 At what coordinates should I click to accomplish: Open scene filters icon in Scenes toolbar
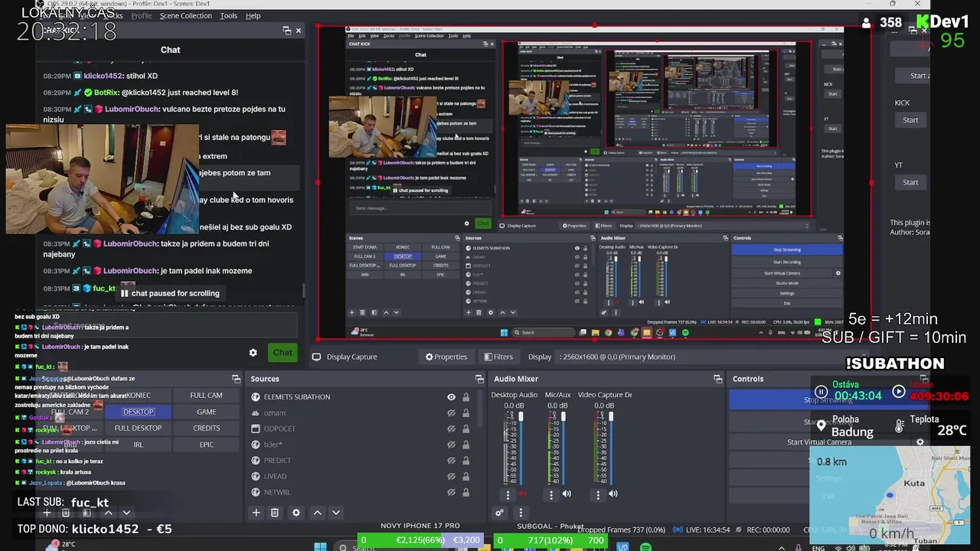point(87,513)
